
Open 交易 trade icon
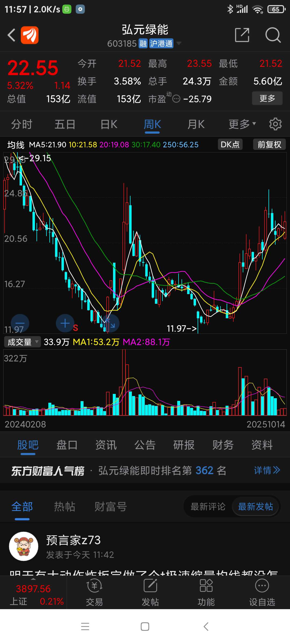[x=94, y=592]
